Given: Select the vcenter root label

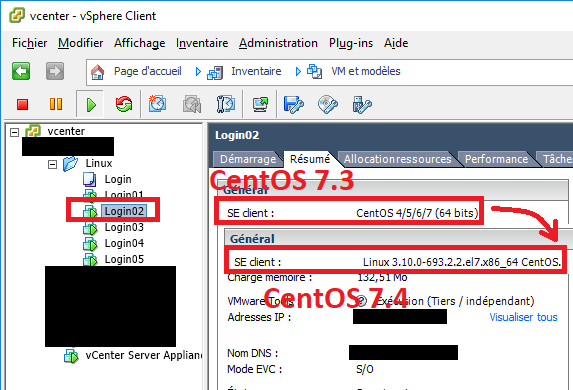Looking at the screenshot, I should (66, 131).
